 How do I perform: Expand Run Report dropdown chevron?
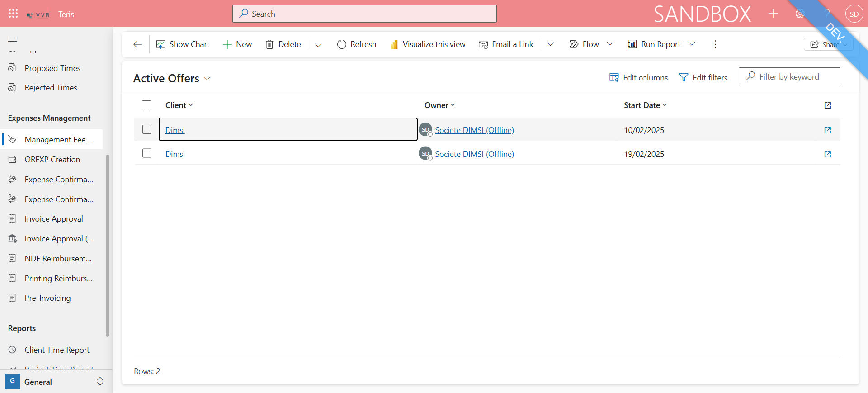pos(691,44)
